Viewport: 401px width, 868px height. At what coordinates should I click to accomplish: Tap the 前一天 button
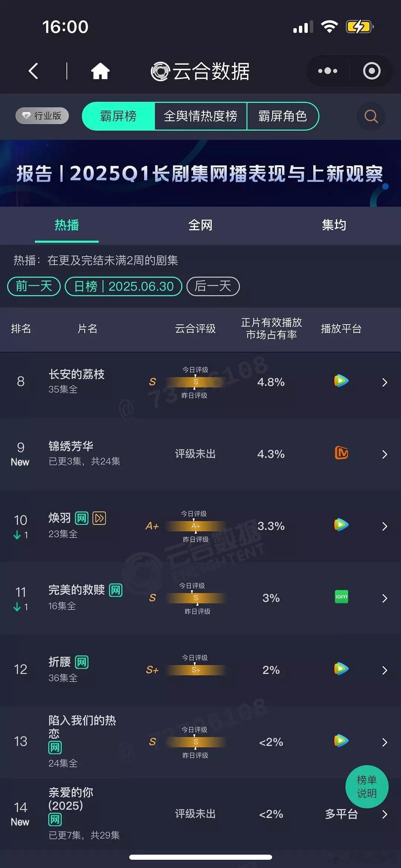pyautogui.click(x=34, y=286)
